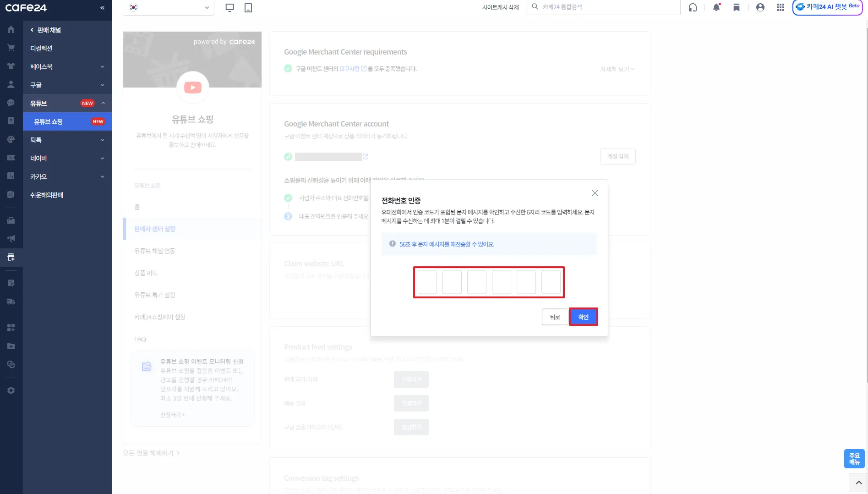Open the t-shirt products icon
This screenshot has width=868, height=494.
[x=11, y=66]
